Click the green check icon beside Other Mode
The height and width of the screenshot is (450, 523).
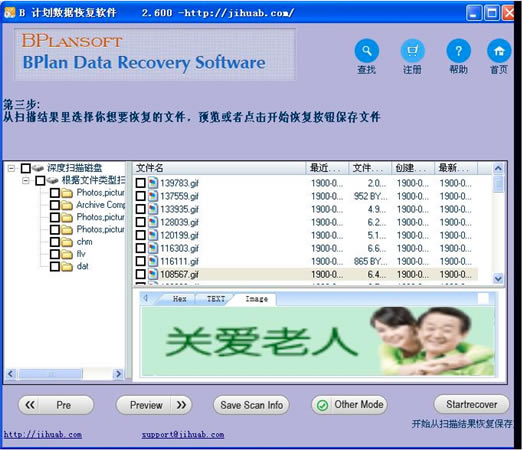(322, 405)
